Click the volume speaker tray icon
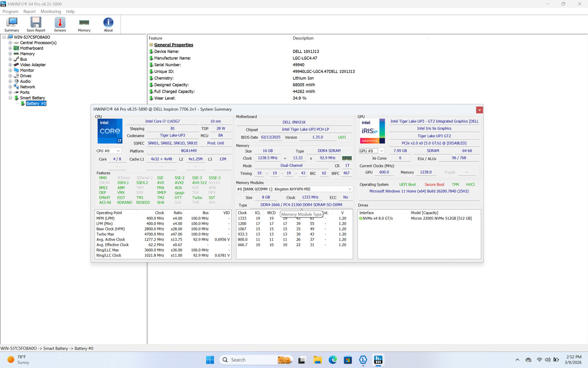This screenshot has height=368, width=588. (548, 360)
